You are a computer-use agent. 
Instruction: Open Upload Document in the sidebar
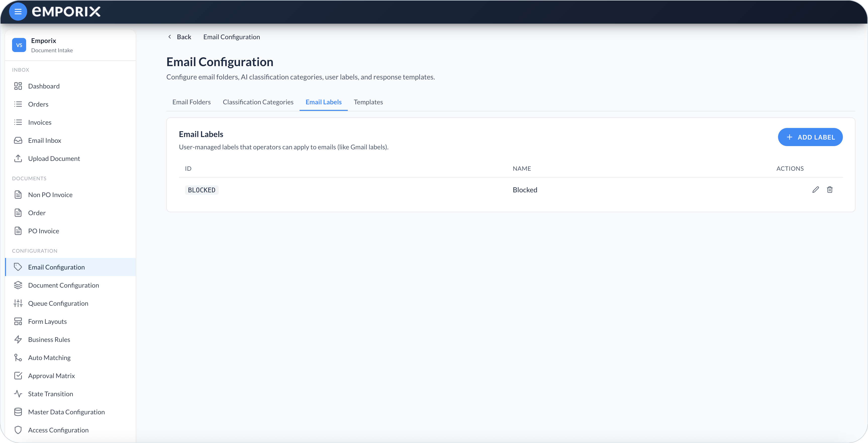[x=70, y=158]
